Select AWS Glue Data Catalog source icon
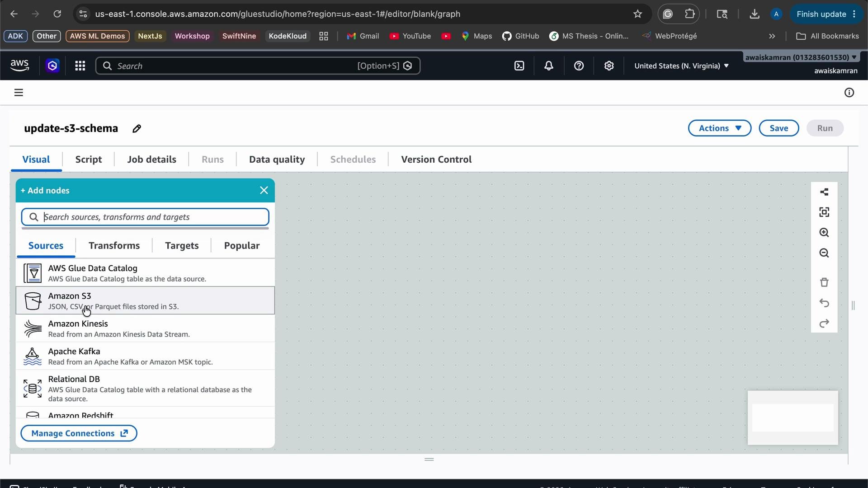This screenshot has height=488, width=868. pos(33,273)
